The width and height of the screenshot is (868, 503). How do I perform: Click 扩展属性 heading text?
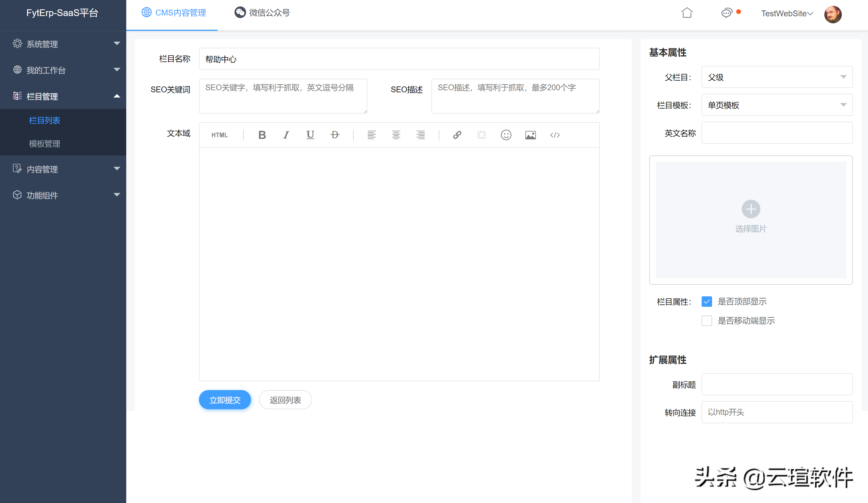point(668,360)
